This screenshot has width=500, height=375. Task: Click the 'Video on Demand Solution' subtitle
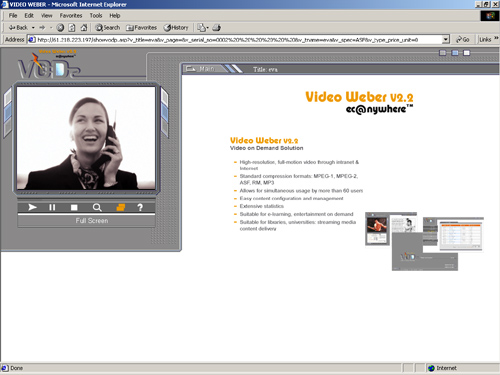[266, 148]
